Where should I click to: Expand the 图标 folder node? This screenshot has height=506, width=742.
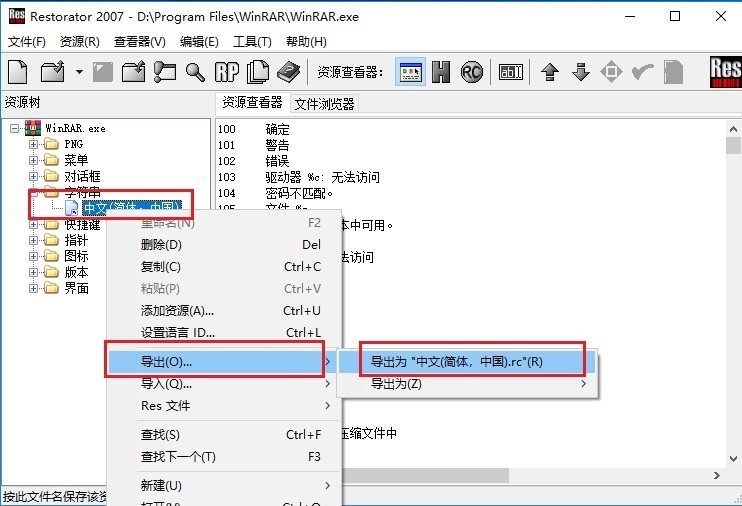point(33,256)
